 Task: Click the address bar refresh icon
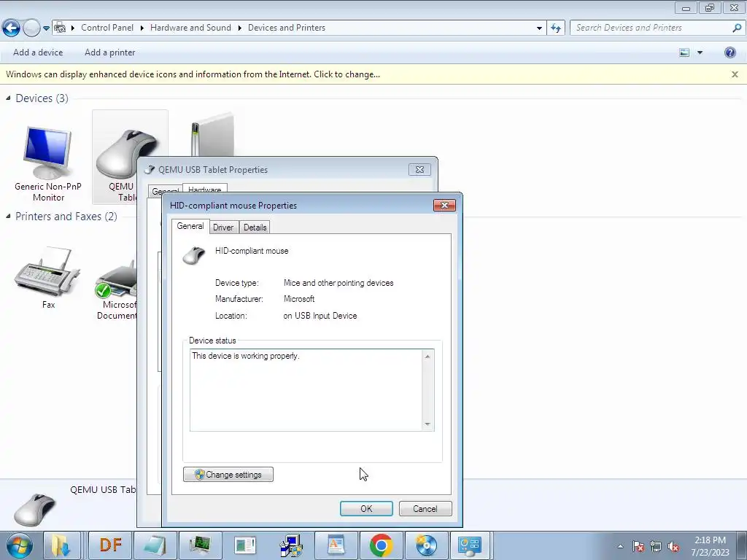point(556,28)
